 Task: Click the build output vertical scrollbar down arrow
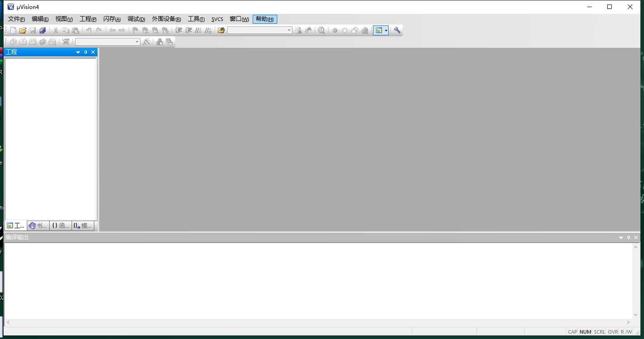click(636, 314)
